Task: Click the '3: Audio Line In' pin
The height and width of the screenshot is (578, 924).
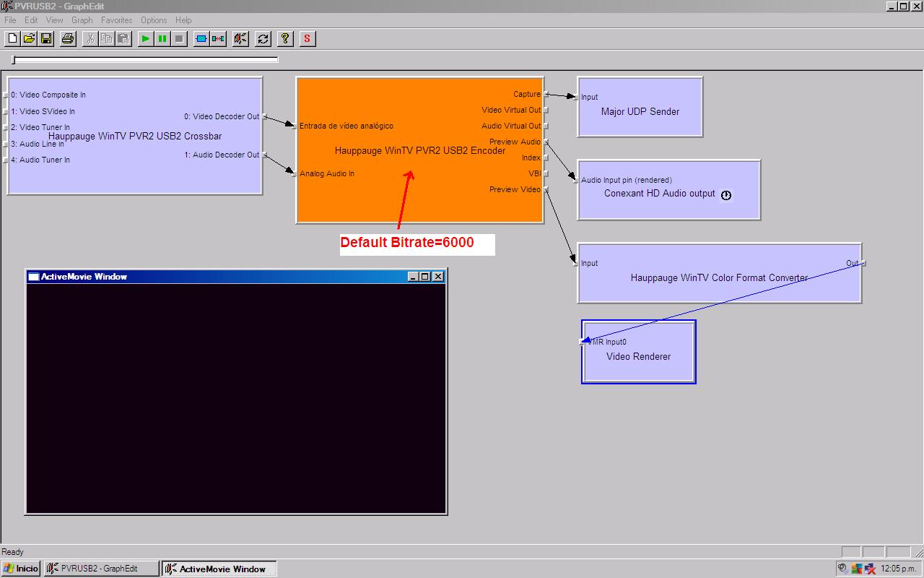Action: 6,144
